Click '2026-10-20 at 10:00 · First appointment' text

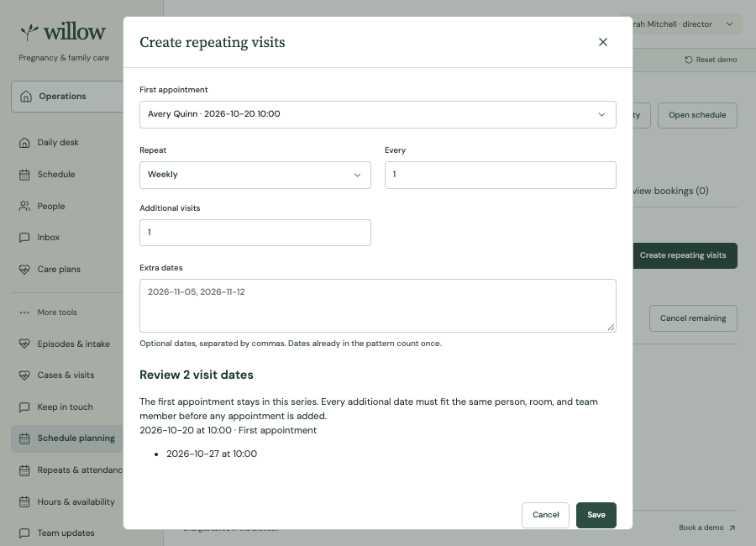228,430
